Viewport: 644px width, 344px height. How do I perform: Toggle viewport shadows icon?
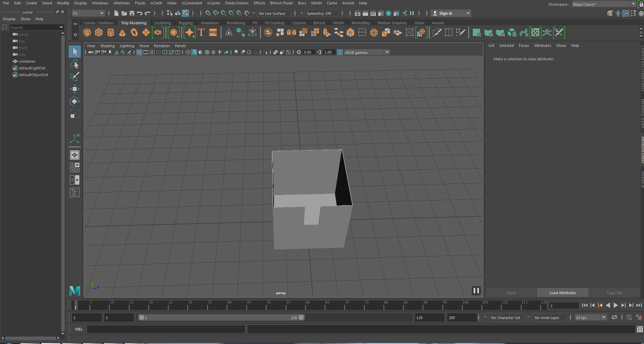tap(226, 52)
